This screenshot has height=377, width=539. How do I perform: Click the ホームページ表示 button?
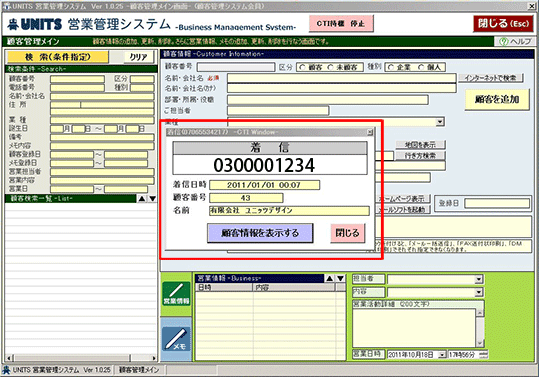[403, 199]
